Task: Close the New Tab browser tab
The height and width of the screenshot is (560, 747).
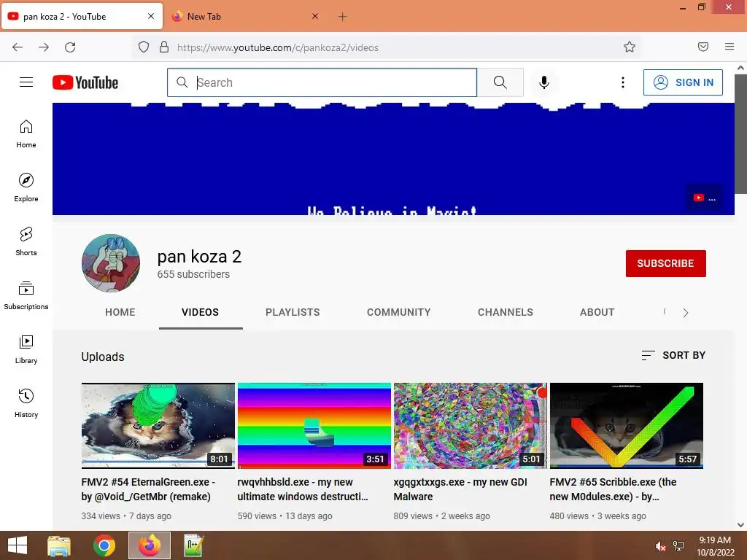Action: tap(315, 16)
